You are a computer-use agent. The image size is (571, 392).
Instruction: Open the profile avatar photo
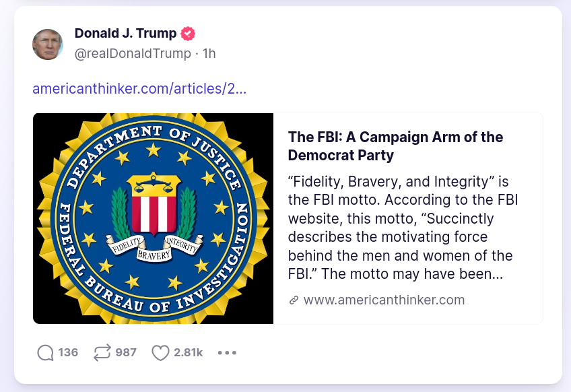click(x=48, y=44)
